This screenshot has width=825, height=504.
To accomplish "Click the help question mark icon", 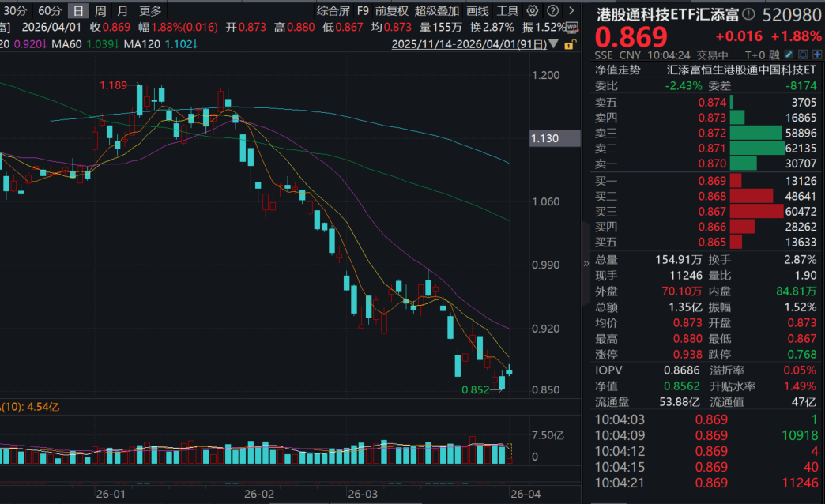I will tap(553, 11).
